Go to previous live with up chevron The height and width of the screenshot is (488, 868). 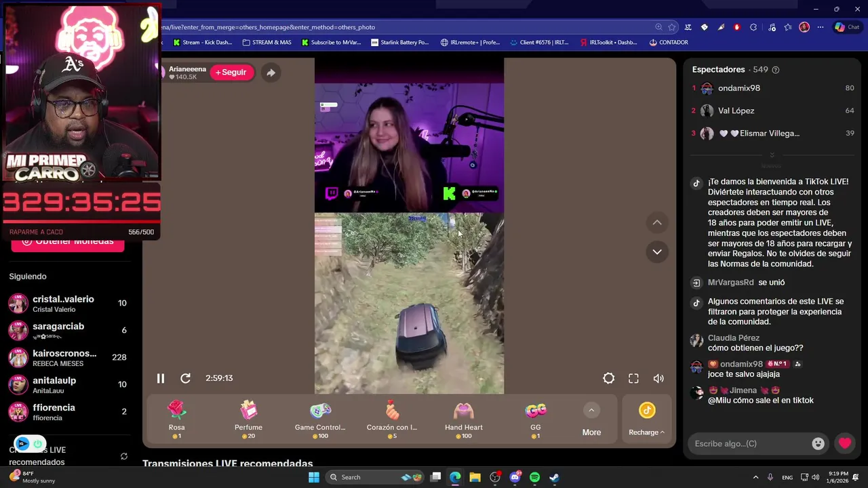657,222
